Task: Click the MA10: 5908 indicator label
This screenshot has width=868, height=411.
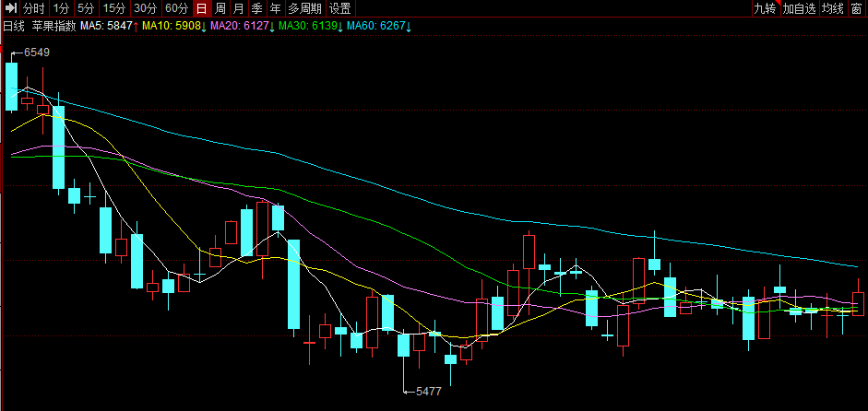Action: pyautogui.click(x=173, y=26)
